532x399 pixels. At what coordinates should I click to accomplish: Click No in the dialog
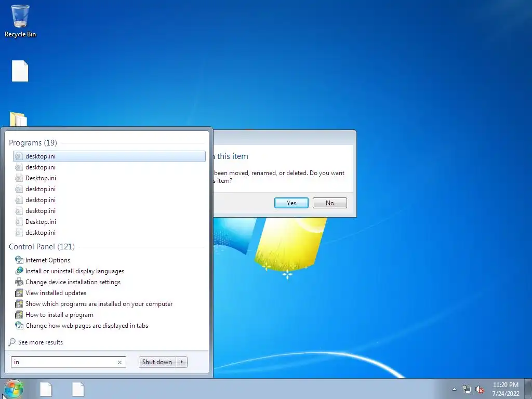point(330,203)
